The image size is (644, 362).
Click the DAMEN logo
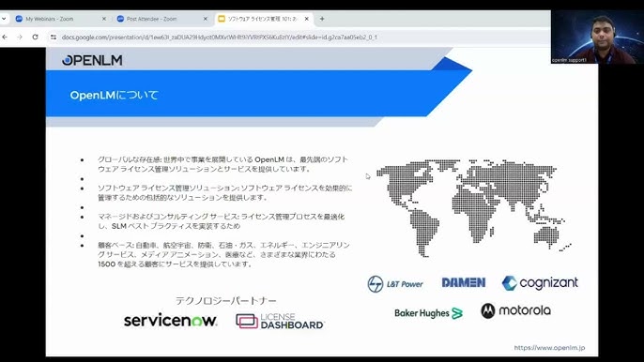point(464,282)
